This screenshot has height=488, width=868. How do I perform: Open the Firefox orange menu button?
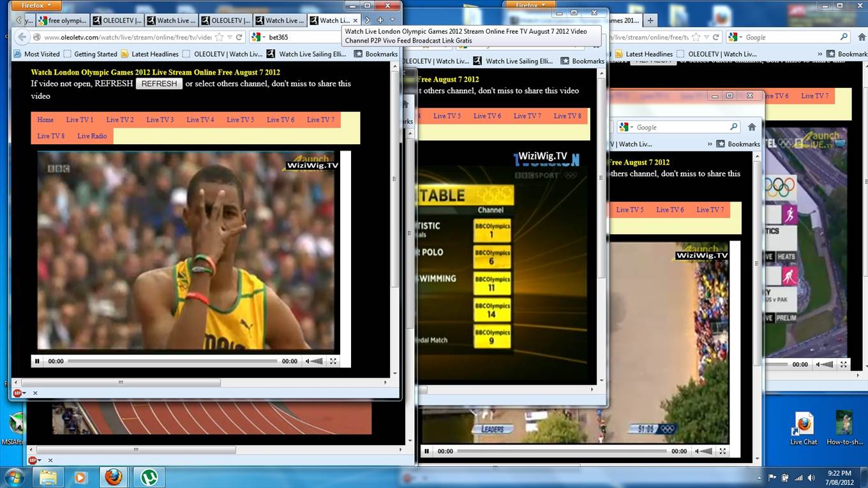[36, 5]
